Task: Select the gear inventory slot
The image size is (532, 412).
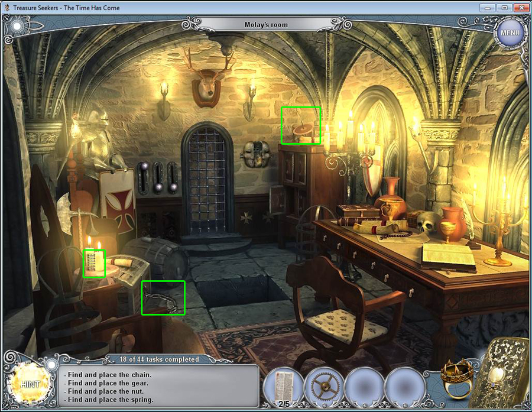Action: [323, 387]
